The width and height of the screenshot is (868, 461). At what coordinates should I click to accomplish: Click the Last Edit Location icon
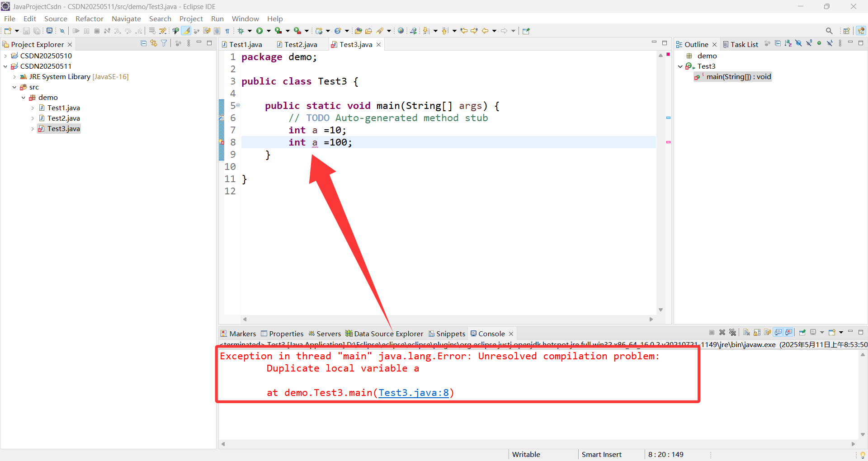464,31
